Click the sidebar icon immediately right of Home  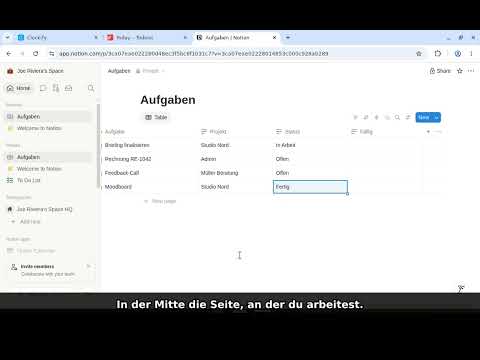coord(43,88)
